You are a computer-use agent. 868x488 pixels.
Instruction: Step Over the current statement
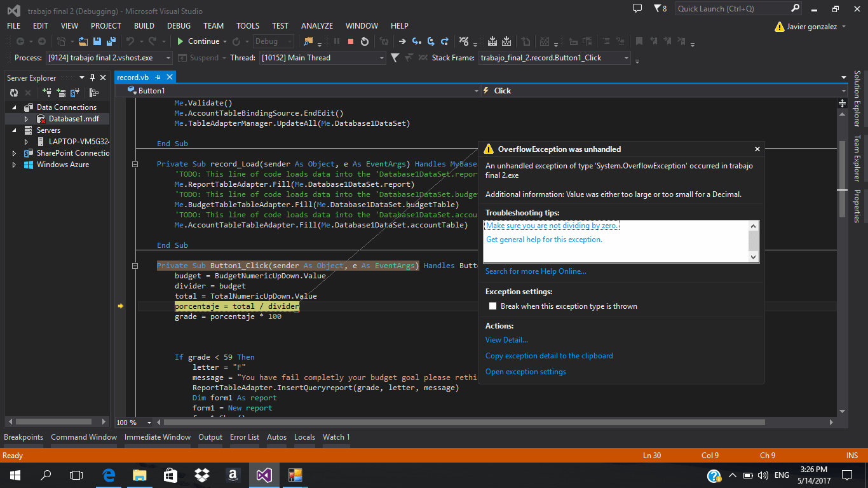coord(431,41)
